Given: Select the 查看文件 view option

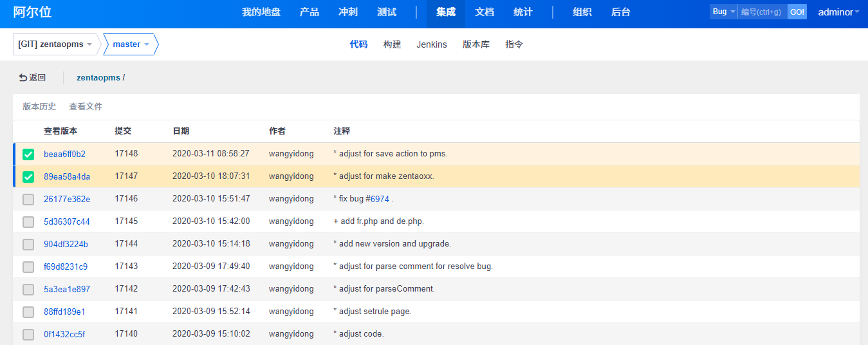Looking at the screenshot, I should click(86, 107).
